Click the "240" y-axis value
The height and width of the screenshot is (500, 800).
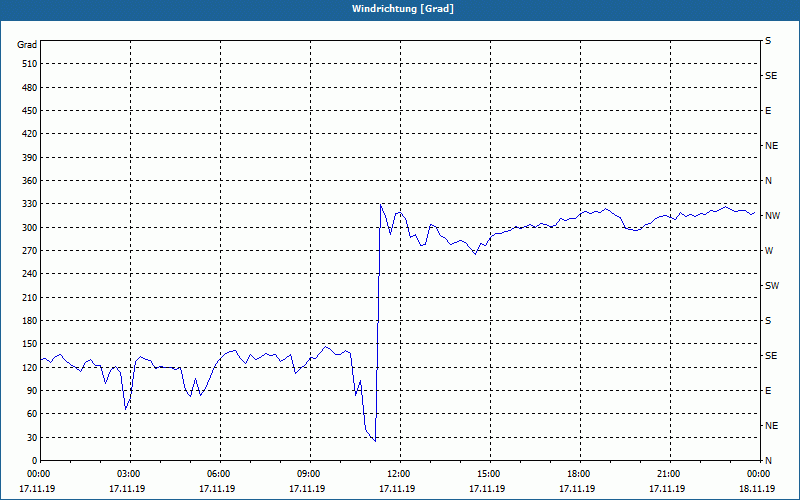[30, 274]
